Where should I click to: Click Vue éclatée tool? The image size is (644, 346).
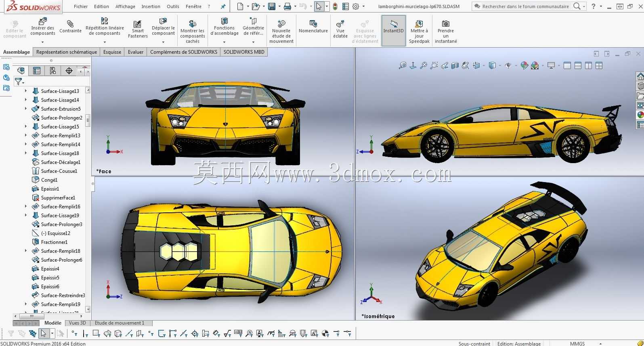click(x=340, y=29)
